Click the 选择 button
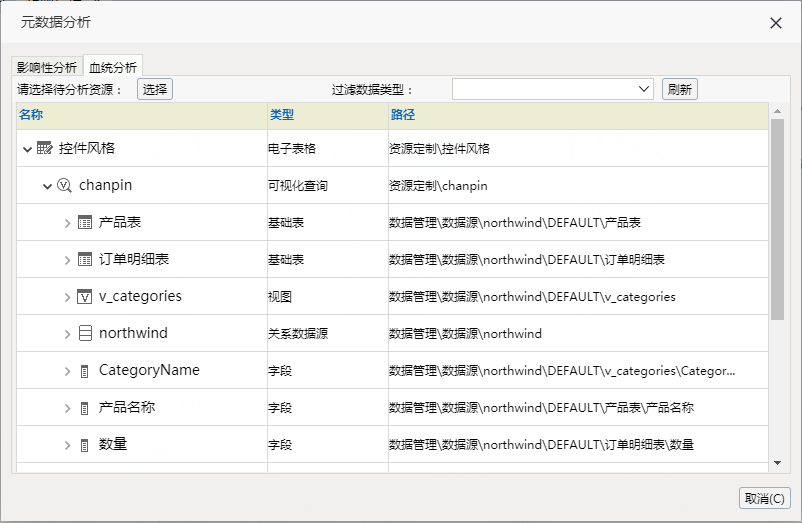 [x=155, y=89]
